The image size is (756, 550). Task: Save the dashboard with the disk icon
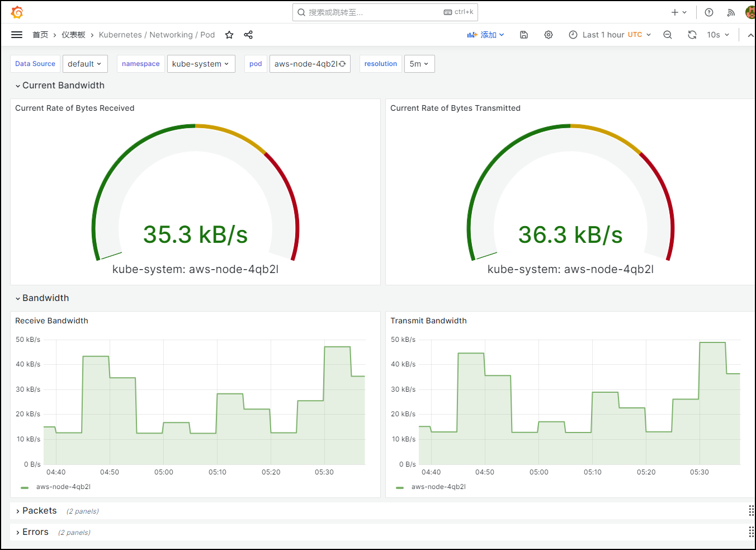[x=524, y=35]
